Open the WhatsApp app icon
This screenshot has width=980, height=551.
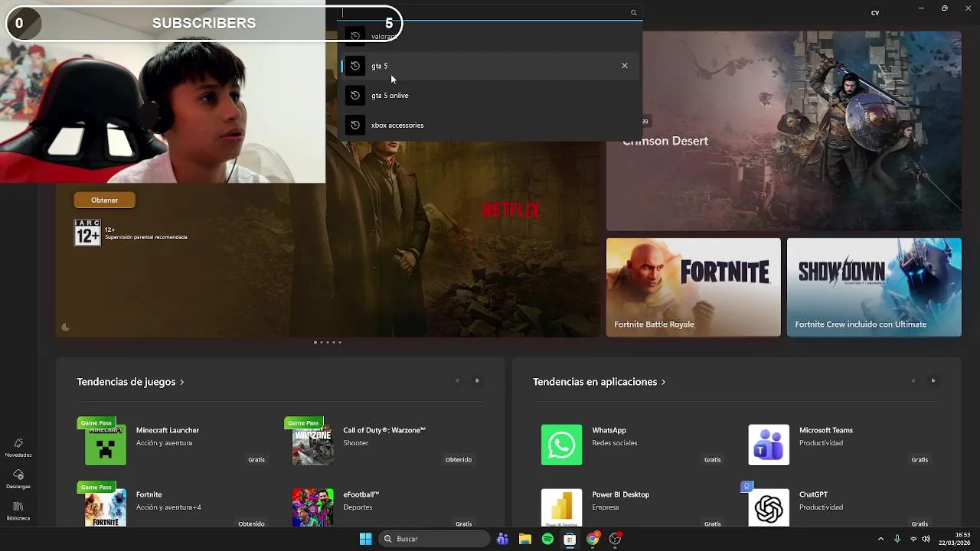pyautogui.click(x=562, y=445)
